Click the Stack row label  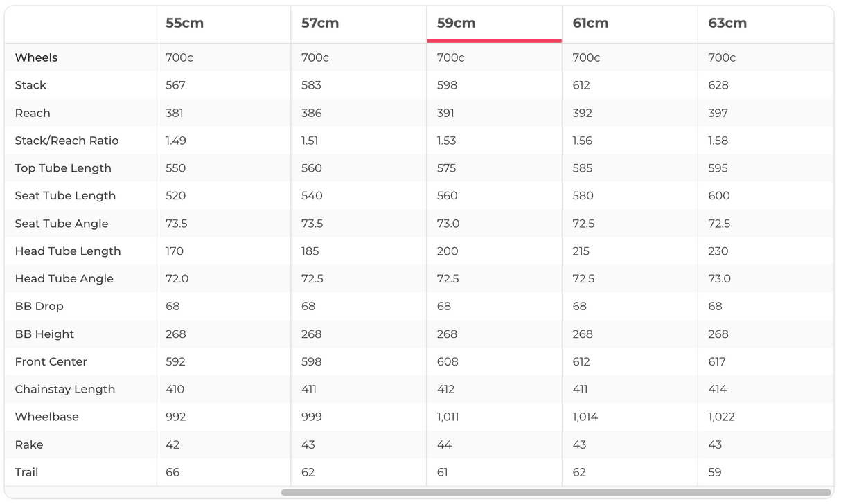(30, 85)
